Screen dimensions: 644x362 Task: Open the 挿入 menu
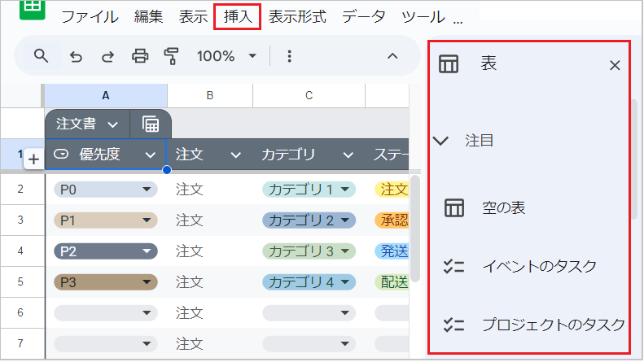[238, 17]
